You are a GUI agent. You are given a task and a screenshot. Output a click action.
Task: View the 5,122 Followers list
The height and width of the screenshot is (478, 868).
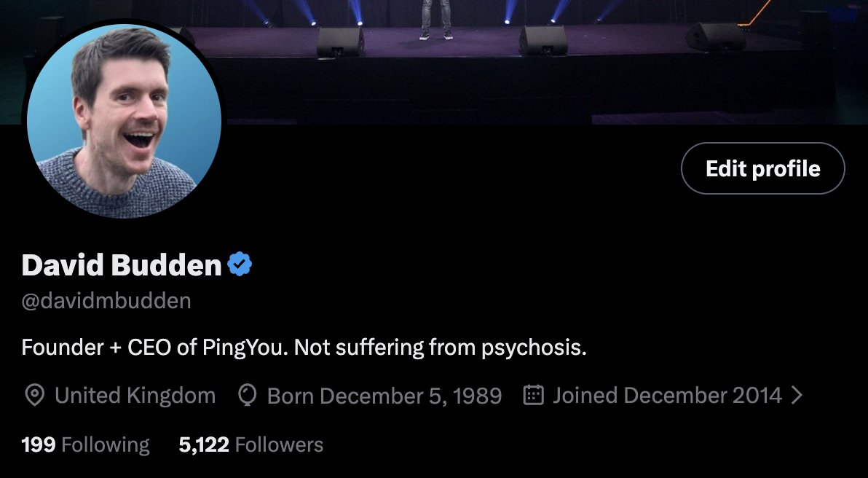click(250, 444)
